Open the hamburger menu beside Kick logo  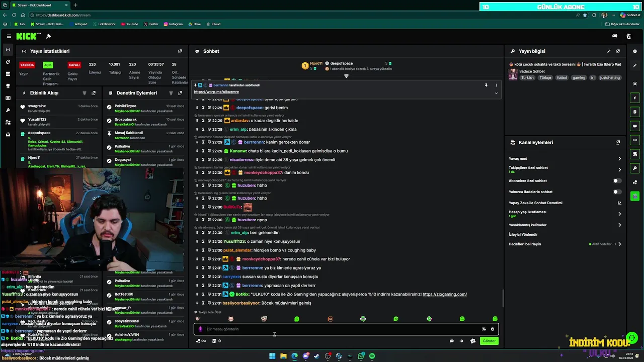[x=9, y=36]
